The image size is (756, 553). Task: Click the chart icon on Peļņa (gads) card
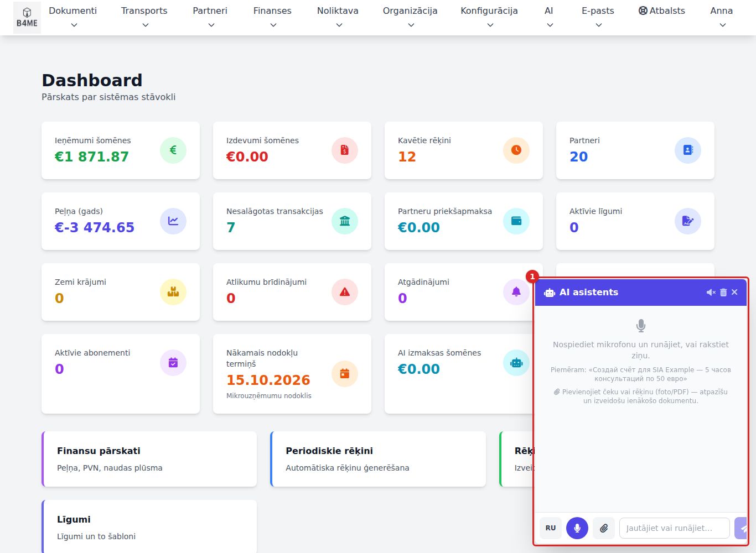click(173, 221)
